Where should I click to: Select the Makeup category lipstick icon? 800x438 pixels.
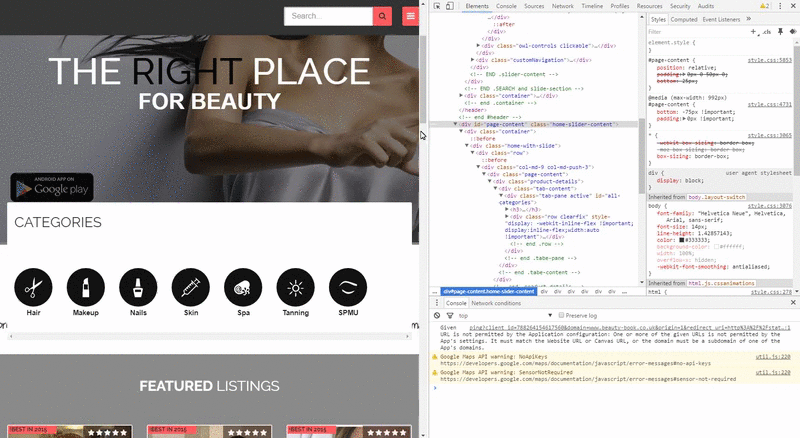click(86, 287)
